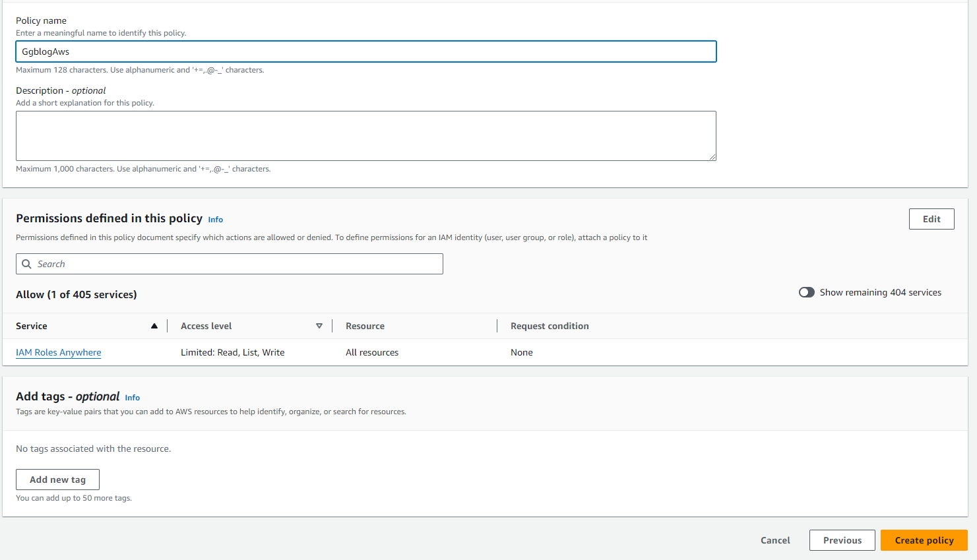
Task: Click the Add new tag button
Action: (x=57, y=480)
